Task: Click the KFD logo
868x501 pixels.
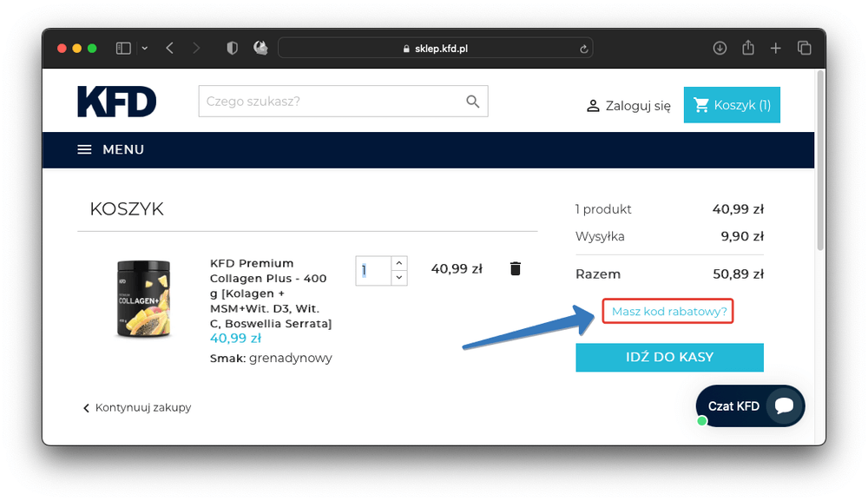Action: (x=116, y=102)
